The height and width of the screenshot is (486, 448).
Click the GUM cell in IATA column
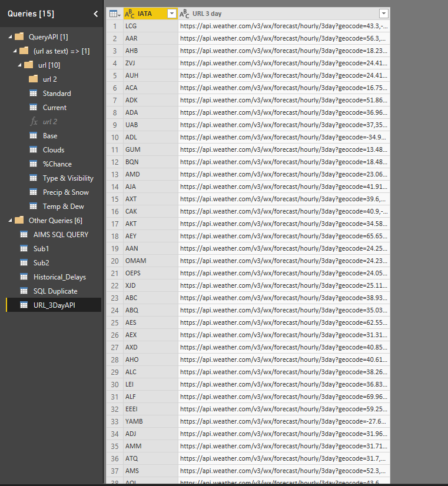[x=151, y=149]
